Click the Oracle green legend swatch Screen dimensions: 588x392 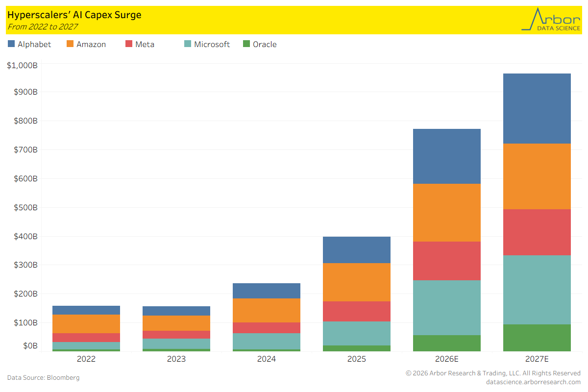[x=246, y=44]
